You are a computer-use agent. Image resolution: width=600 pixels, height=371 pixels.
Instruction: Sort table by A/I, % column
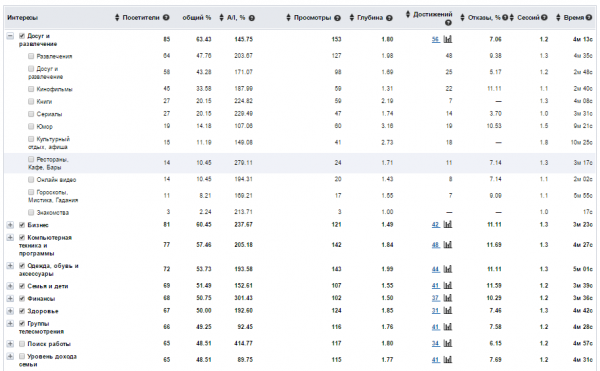click(221, 18)
